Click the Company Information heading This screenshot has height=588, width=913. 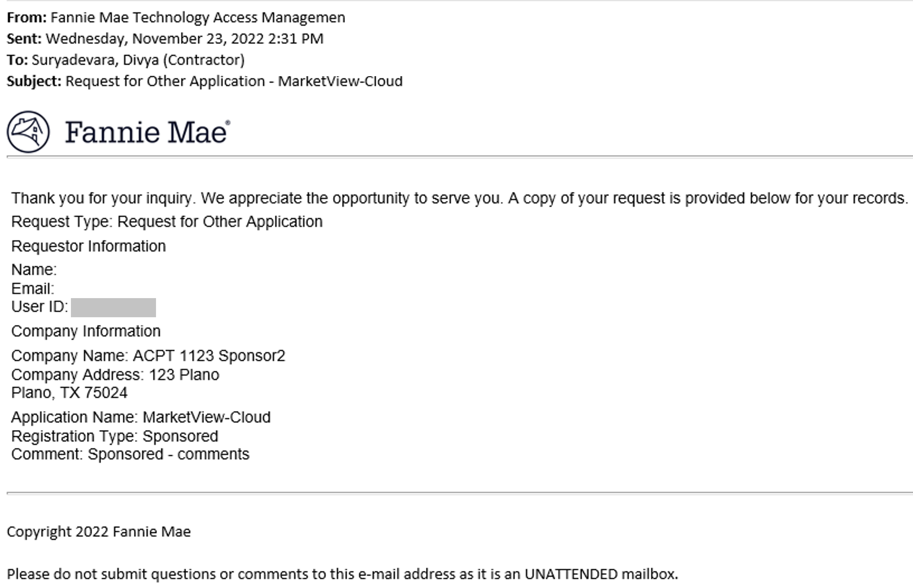tap(86, 331)
